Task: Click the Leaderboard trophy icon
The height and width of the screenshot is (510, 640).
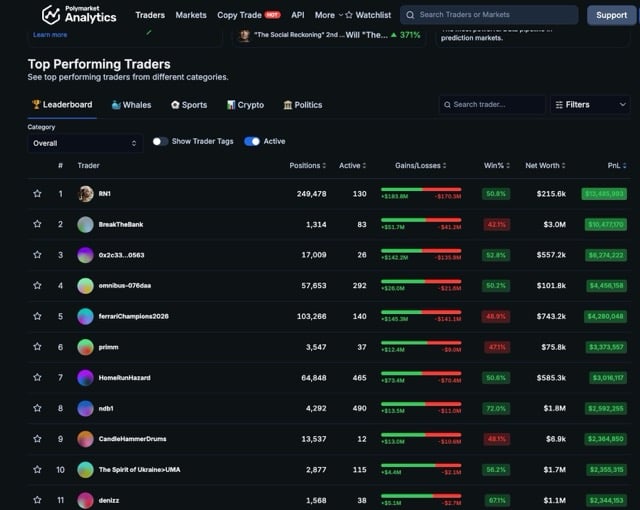Action: pyautogui.click(x=36, y=105)
